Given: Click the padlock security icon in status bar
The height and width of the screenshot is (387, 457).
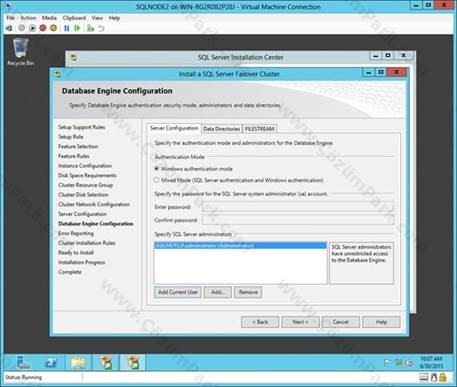Looking at the screenshot, I should point(443,377).
